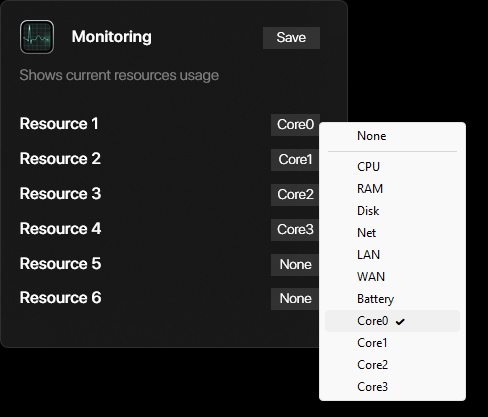This screenshot has height=417, width=488.
Task: Open the Resource 3 Core2 dropdown
Action: [x=295, y=195]
